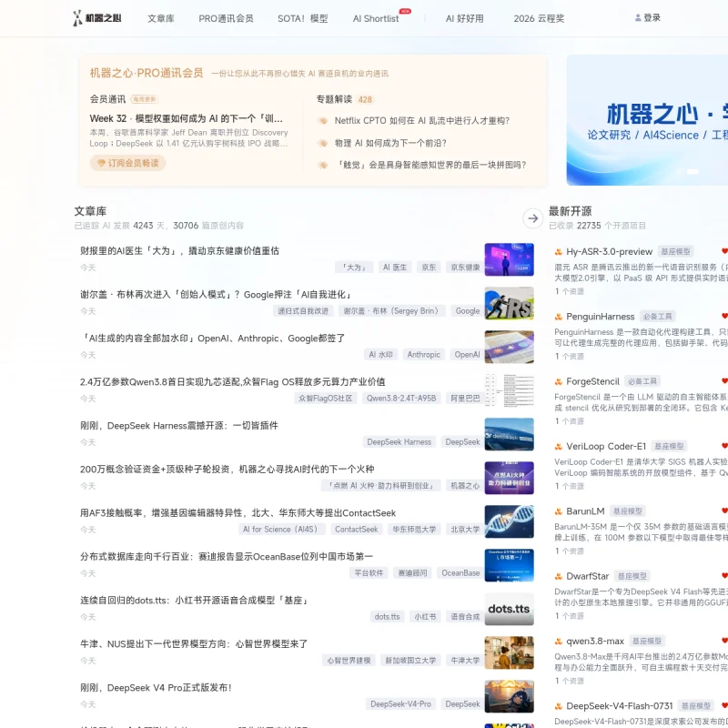
Task: Open the Hy-ASR-3.0-preview project
Action: 609,252
